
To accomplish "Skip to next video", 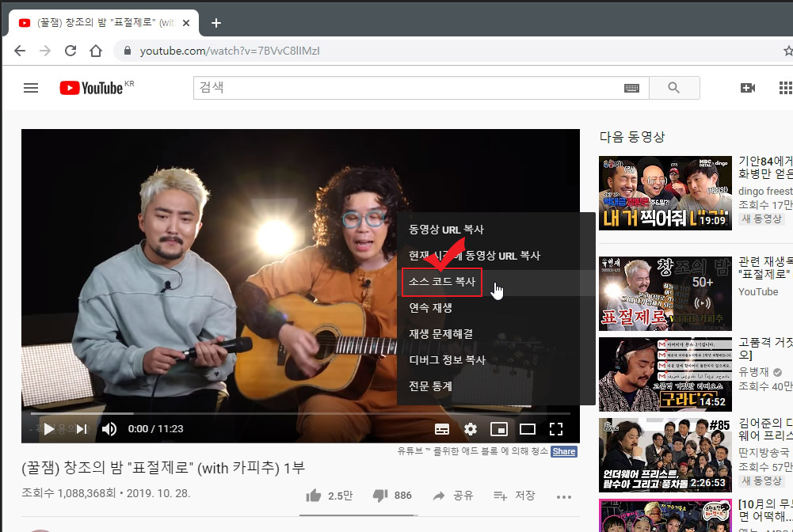I will pyautogui.click(x=82, y=429).
